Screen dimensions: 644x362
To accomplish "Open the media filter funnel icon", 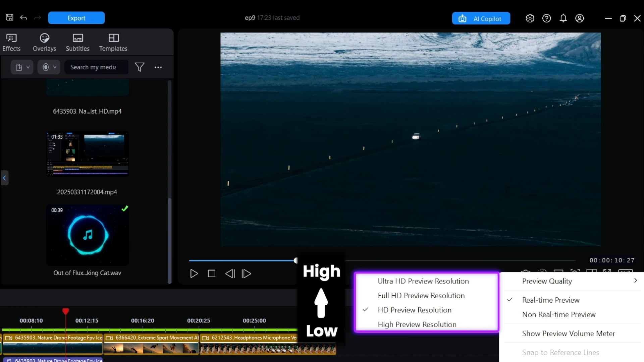I will [x=140, y=67].
